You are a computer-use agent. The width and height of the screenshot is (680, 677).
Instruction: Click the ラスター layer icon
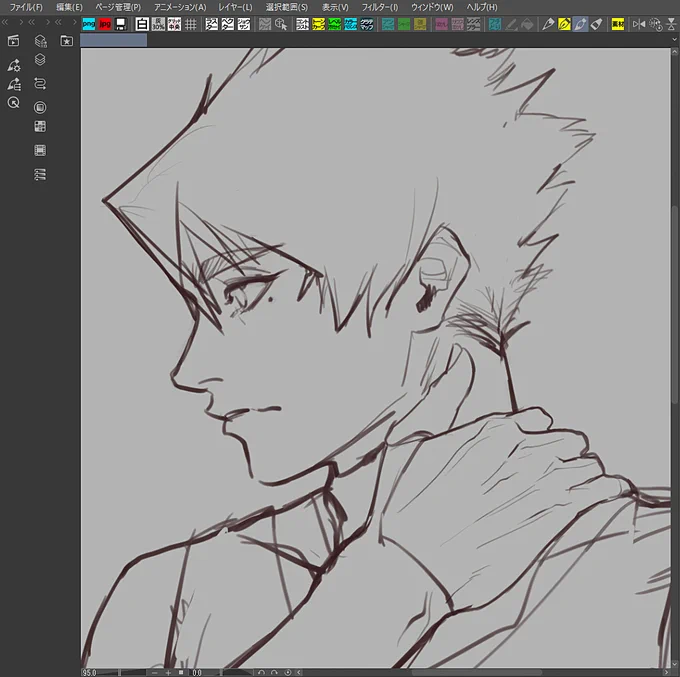coord(212,24)
